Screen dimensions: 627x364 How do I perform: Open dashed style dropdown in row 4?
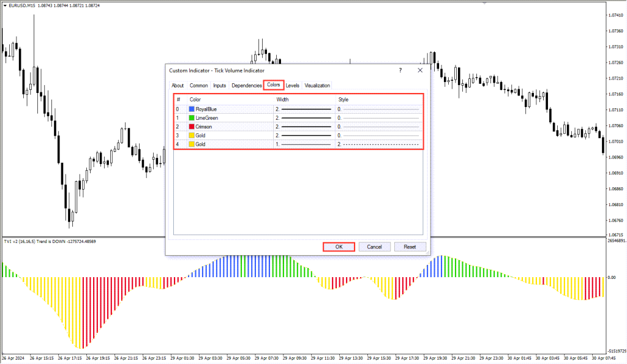(x=379, y=144)
